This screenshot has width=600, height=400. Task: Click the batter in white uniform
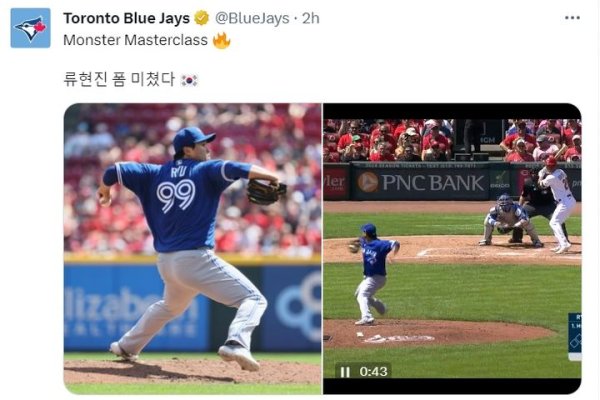[558, 204]
